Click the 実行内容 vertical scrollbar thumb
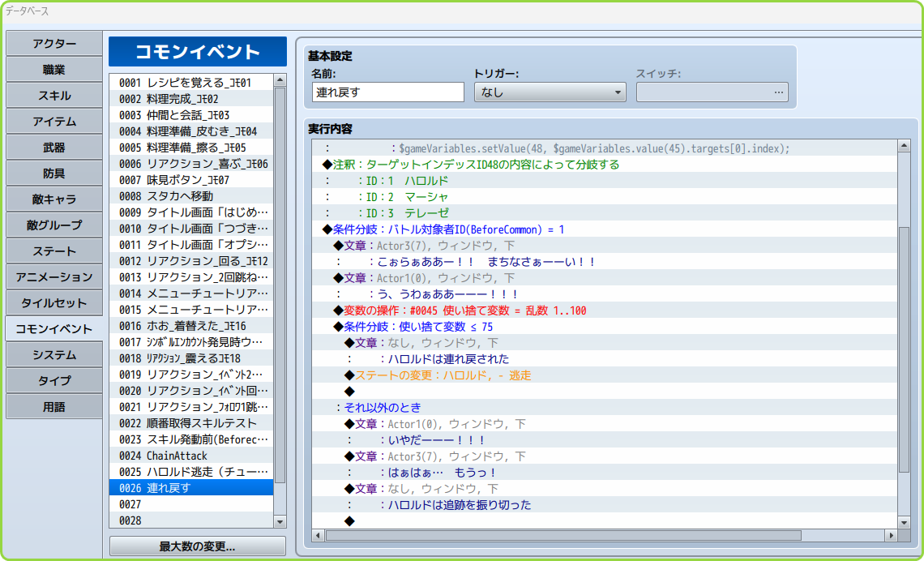This screenshot has width=924, height=561. 904,349
